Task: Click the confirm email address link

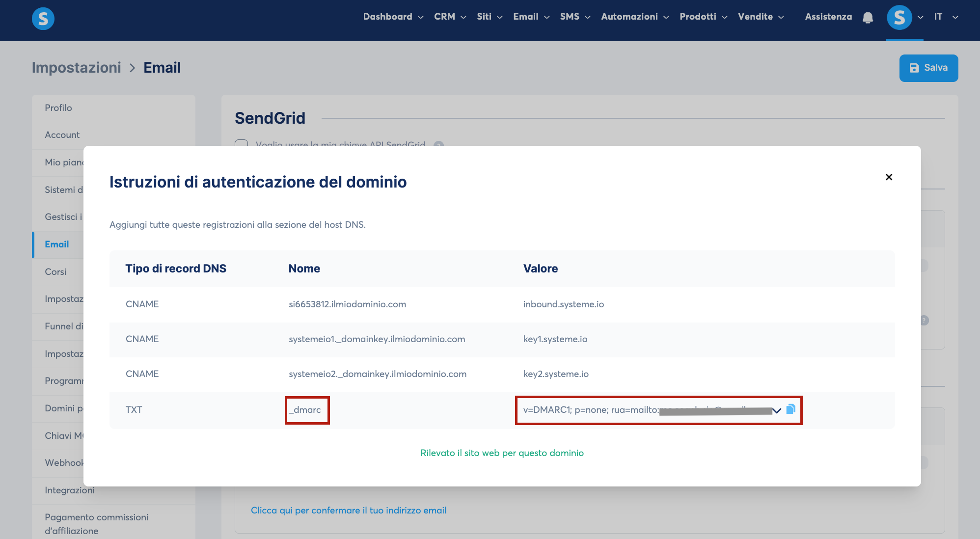Action: [x=349, y=511]
